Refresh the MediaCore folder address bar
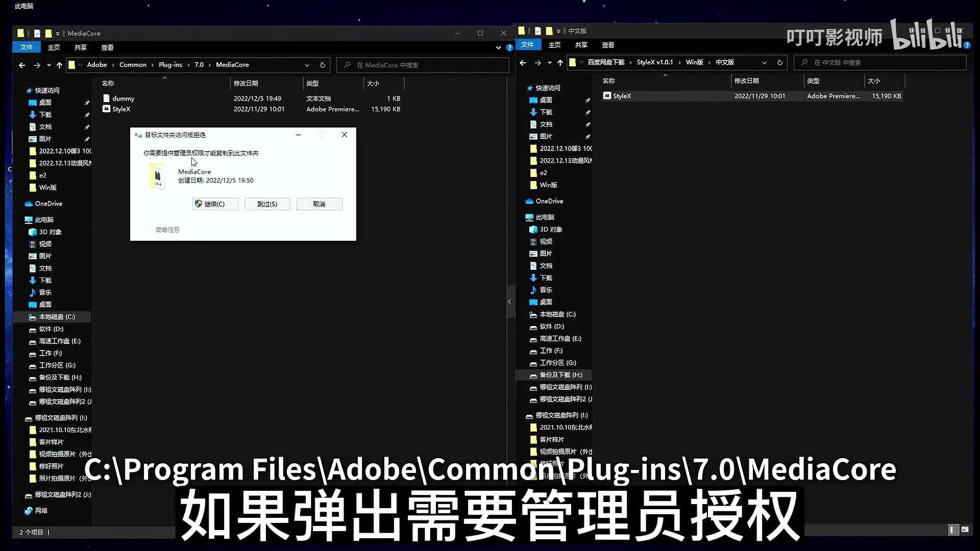This screenshot has width=980, height=551. pyautogui.click(x=322, y=65)
